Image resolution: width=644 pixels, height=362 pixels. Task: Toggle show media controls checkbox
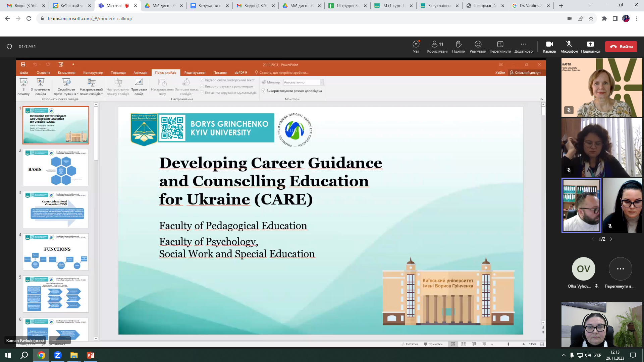[202, 93]
